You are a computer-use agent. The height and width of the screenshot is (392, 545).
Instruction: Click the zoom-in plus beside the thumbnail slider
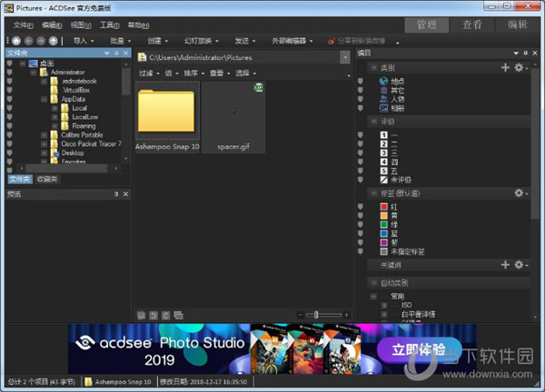(347, 315)
